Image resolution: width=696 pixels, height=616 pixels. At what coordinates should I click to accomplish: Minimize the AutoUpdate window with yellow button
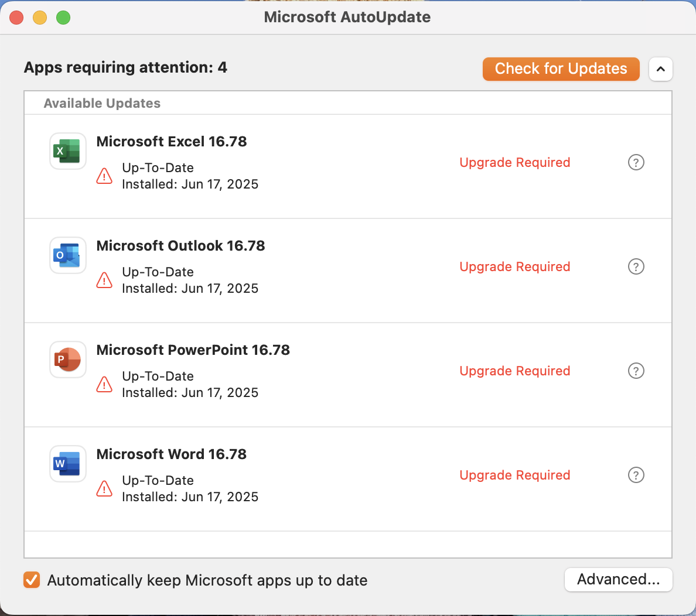[40, 18]
